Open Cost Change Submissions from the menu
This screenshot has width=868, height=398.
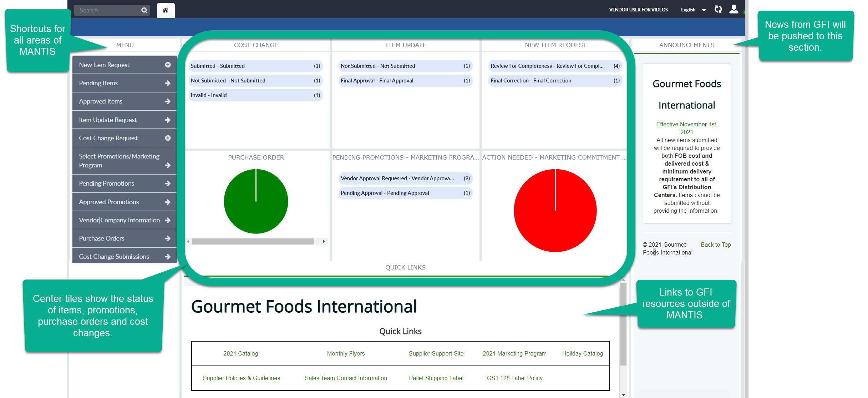114,256
